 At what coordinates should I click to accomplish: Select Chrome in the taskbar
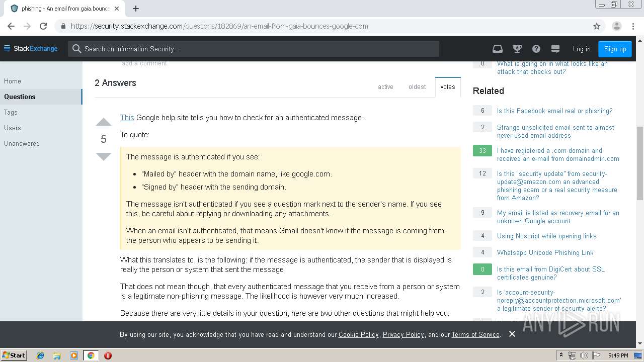91,355
